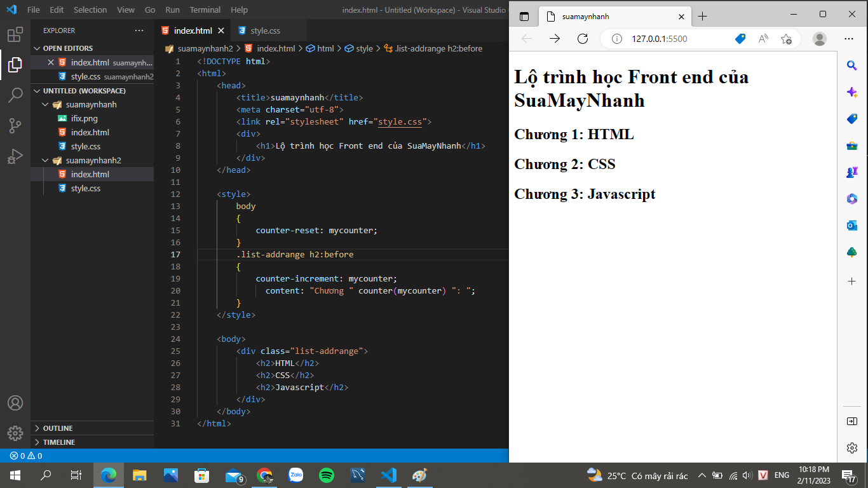Image resolution: width=868 pixels, height=488 pixels.
Task: Open Games chess icon in Edge sidebar
Action: (852, 172)
